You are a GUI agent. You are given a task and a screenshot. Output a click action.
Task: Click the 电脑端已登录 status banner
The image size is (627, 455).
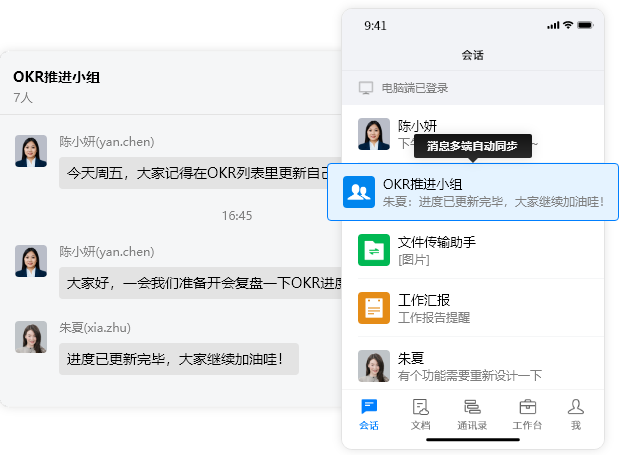click(x=473, y=88)
